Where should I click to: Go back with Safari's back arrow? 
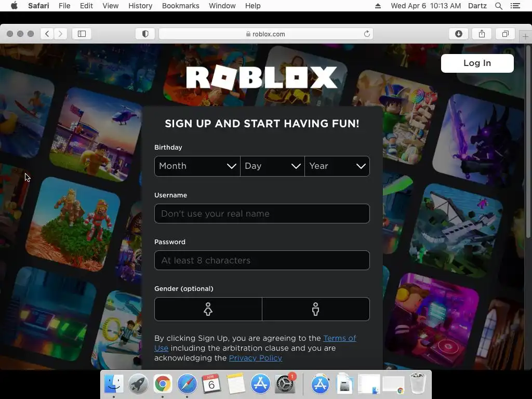point(47,34)
